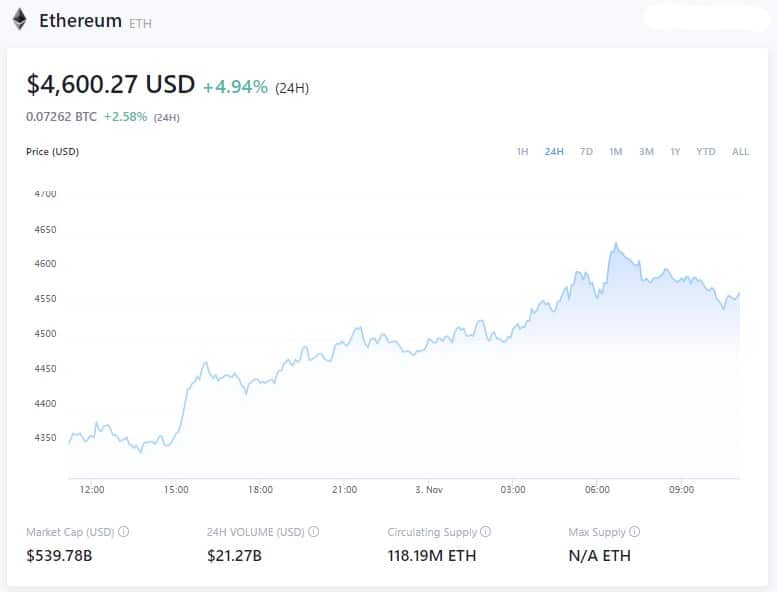Open Max Supply info tooltip icon

634,532
